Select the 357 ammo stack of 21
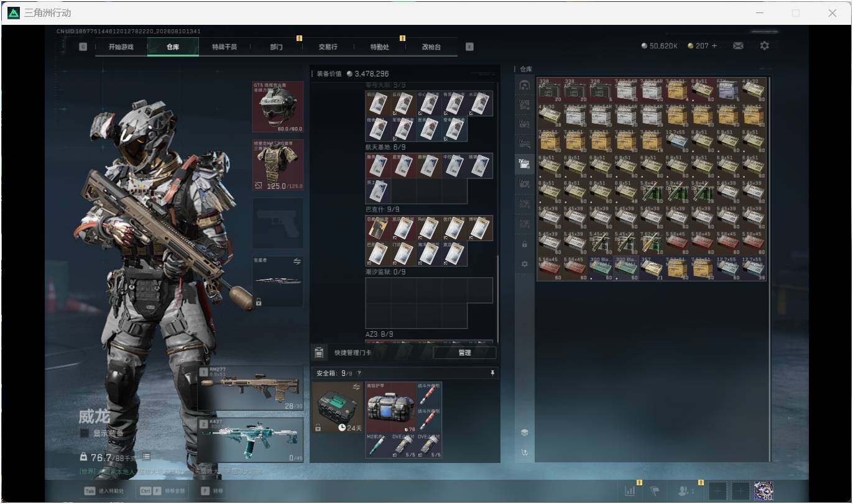Screen dimensions: 853x504 coord(652,268)
